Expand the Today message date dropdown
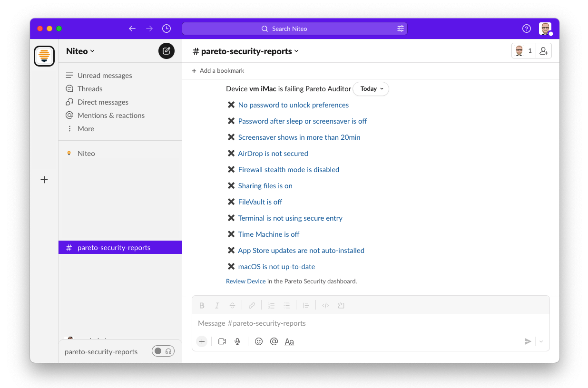This screenshot has width=588, height=388. click(x=371, y=89)
